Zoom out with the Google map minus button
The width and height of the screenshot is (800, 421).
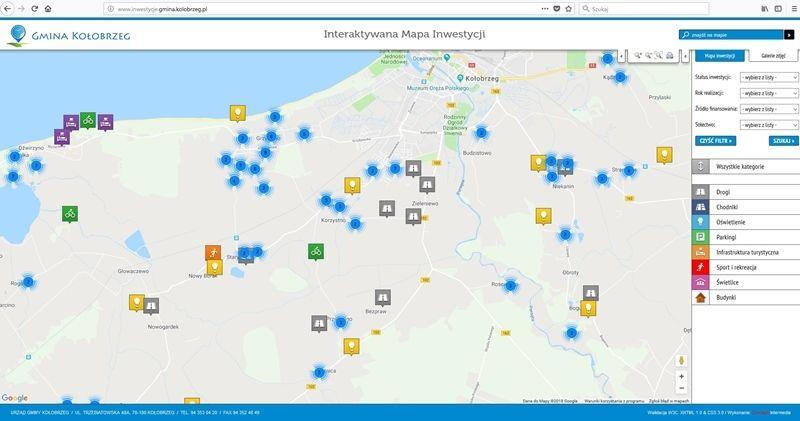pyautogui.click(x=681, y=388)
